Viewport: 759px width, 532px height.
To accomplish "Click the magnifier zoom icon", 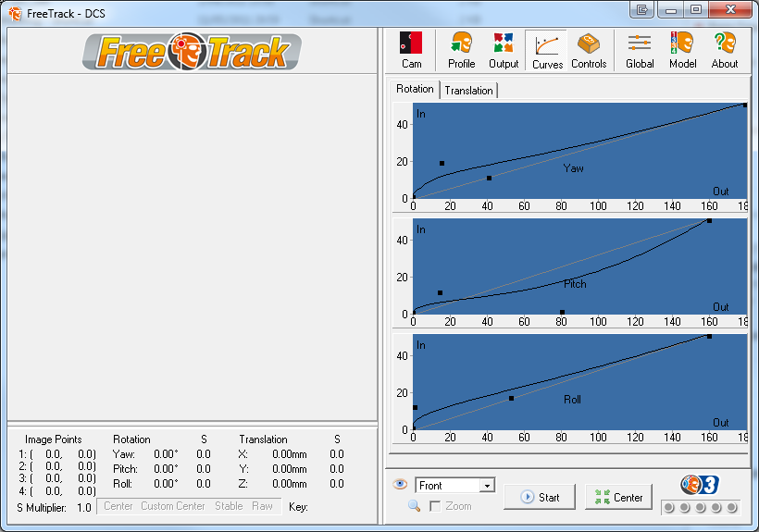I will [x=414, y=506].
